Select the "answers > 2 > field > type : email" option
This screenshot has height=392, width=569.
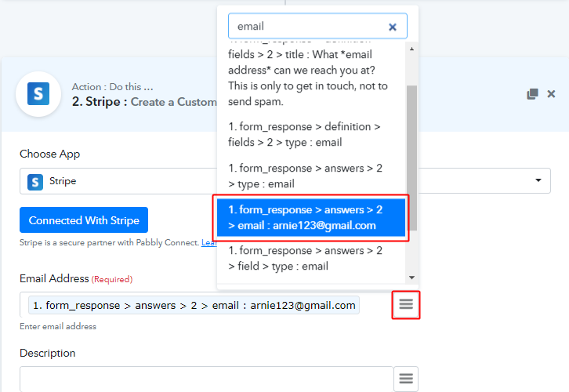(311, 259)
